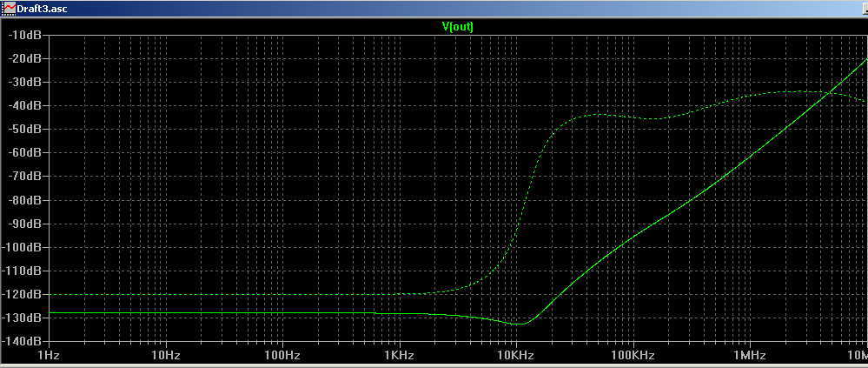The width and height of the screenshot is (868, 368).
Task: Click the 100KHz frequency axis label
Action: tap(633, 355)
